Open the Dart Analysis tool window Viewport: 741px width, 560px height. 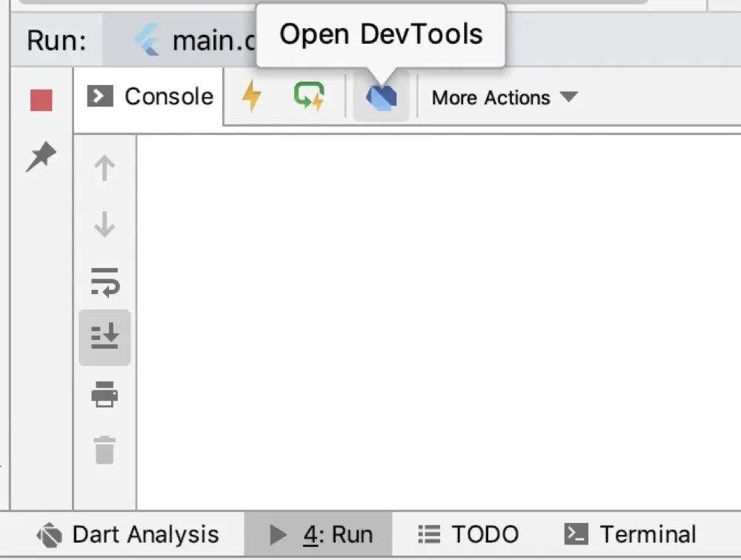(127, 535)
